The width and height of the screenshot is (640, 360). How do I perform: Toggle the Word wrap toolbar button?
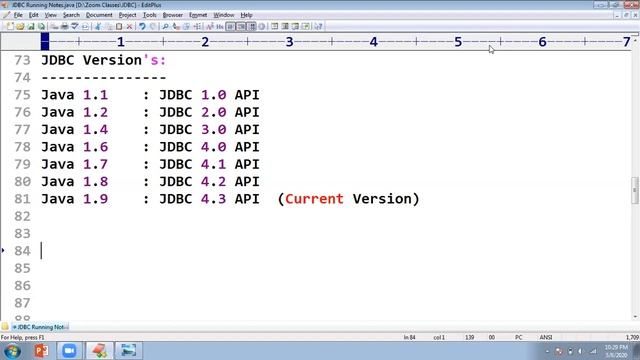(231, 27)
